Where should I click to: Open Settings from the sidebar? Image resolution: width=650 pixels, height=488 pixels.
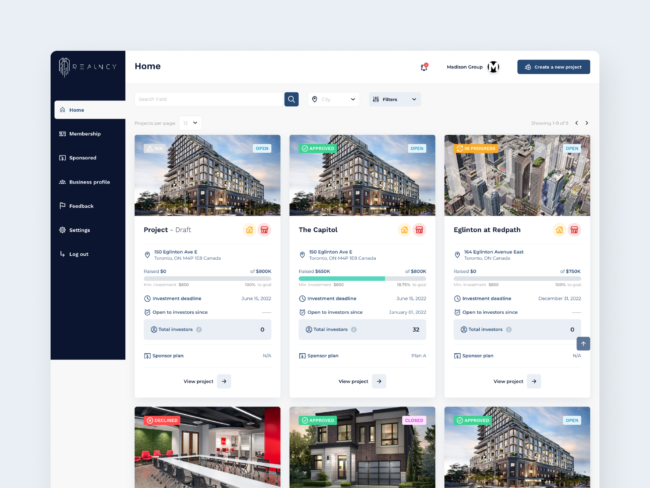pos(79,230)
